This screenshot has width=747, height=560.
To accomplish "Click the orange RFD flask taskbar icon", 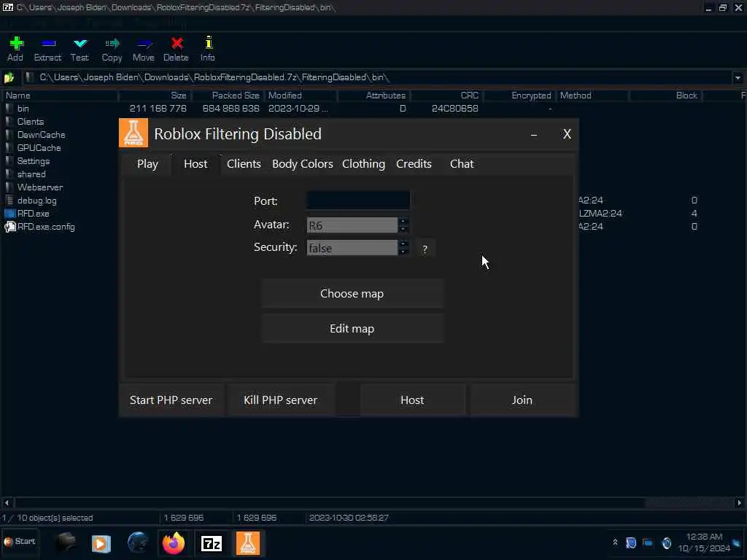I will coord(248,543).
